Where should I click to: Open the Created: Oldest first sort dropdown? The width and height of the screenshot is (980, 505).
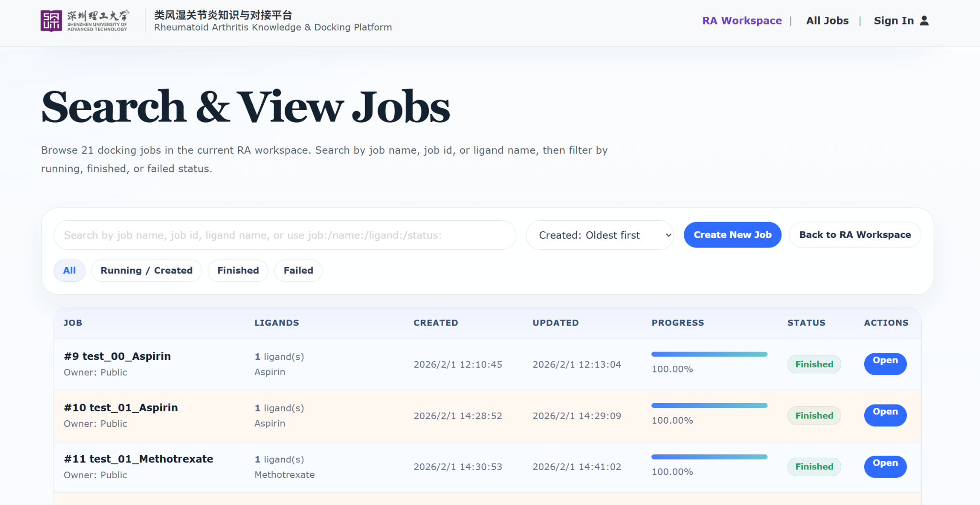(600, 235)
